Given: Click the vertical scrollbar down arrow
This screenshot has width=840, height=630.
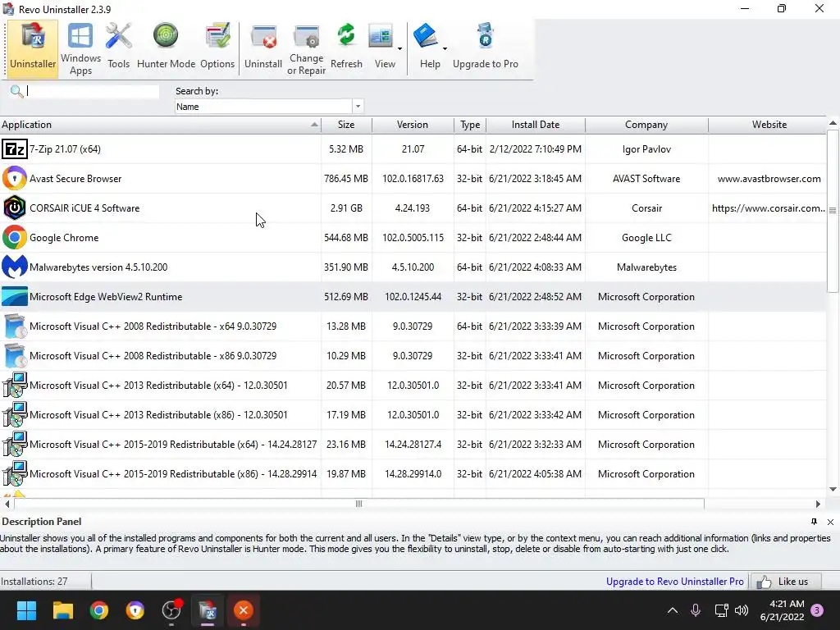Looking at the screenshot, I should point(833,489).
